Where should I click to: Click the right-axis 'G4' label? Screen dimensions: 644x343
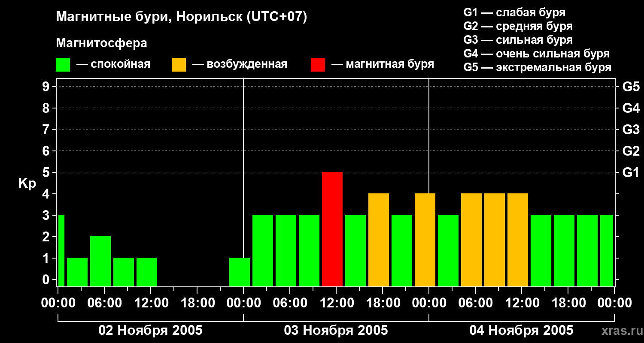click(631, 108)
